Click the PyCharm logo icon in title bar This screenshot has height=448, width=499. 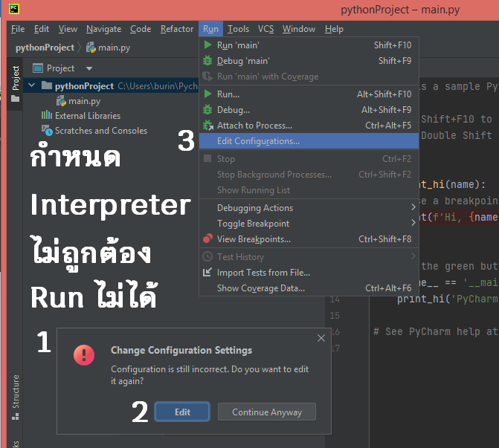14,9
